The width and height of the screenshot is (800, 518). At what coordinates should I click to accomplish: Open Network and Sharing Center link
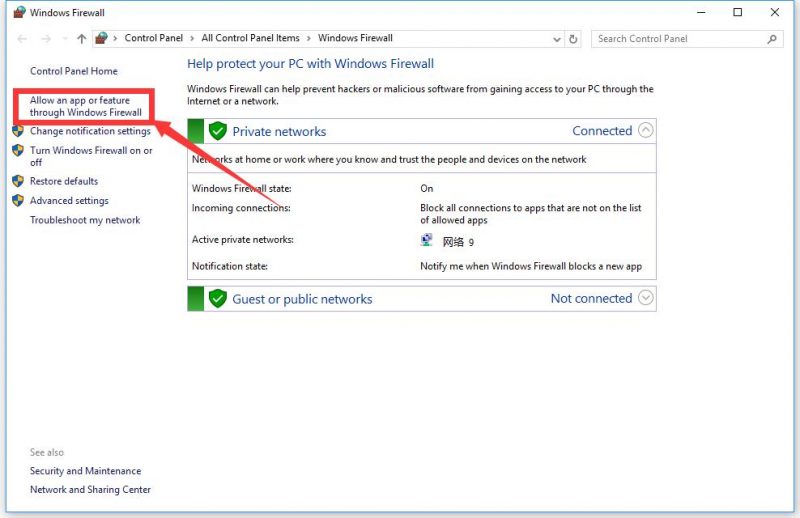pyautogui.click(x=90, y=489)
